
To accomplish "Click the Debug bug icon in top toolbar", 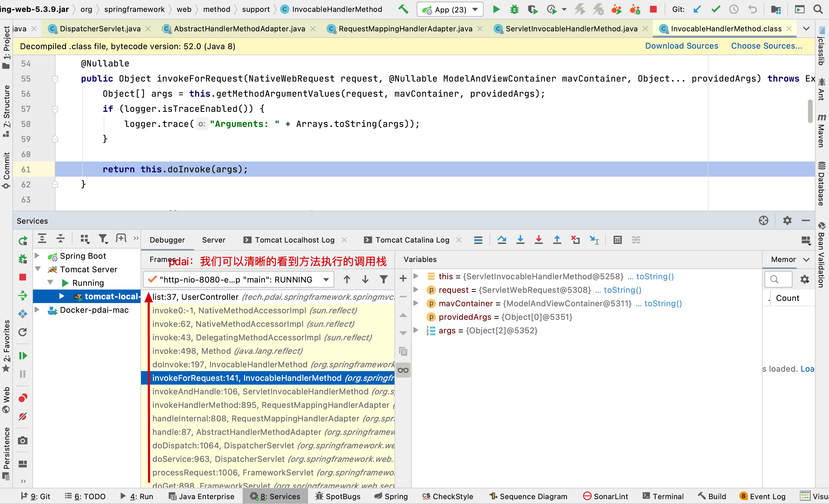I will 514,9.
